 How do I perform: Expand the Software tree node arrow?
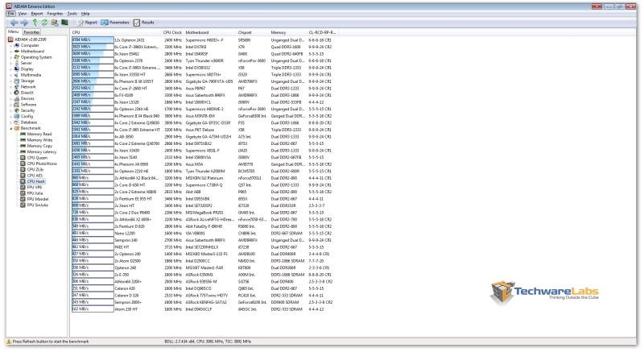[11, 105]
